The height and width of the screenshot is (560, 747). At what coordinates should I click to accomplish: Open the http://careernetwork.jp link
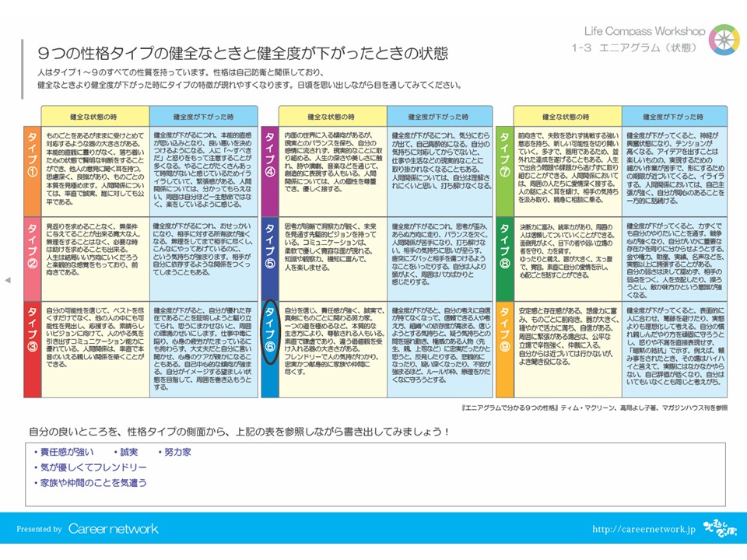644,529
